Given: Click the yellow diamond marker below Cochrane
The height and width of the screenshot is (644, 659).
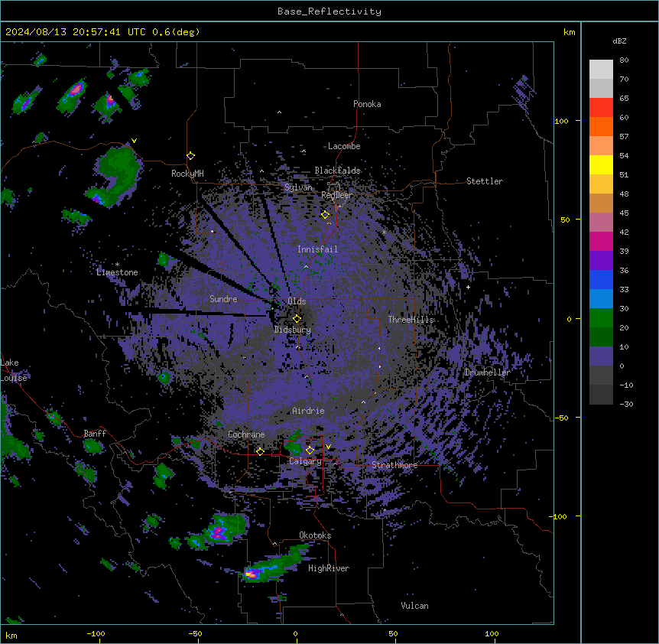Looking at the screenshot, I should [x=260, y=451].
